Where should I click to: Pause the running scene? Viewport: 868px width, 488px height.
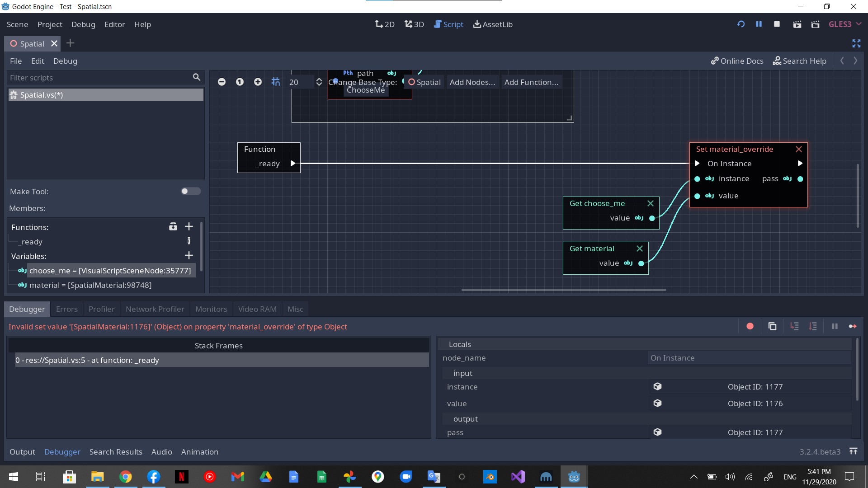(759, 24)
